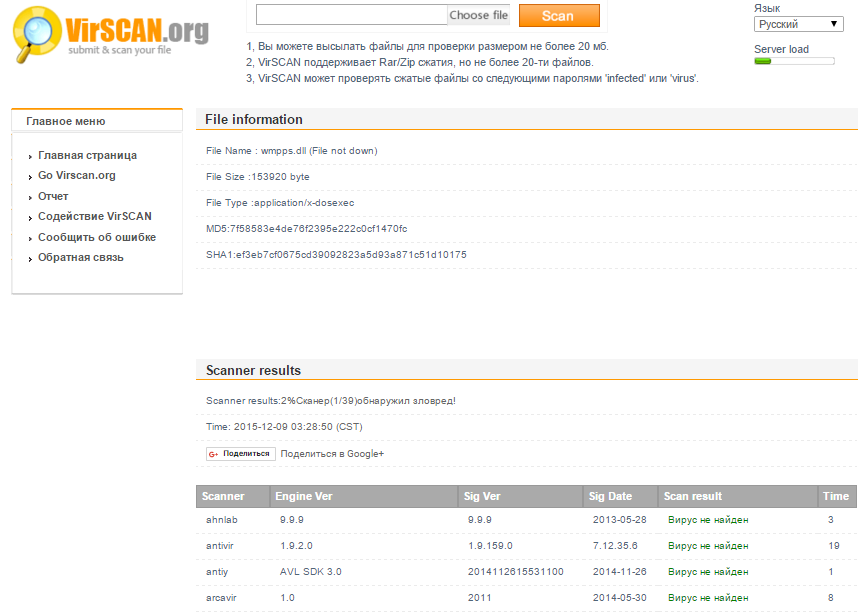Click the Поделиться в Google+ text

coord(332,453)
